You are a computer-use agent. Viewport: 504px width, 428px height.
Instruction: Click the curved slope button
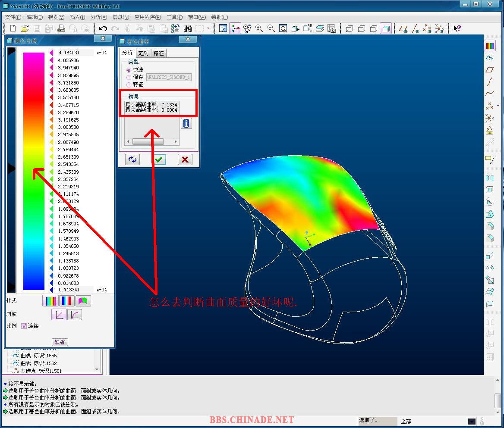(75, 315)
